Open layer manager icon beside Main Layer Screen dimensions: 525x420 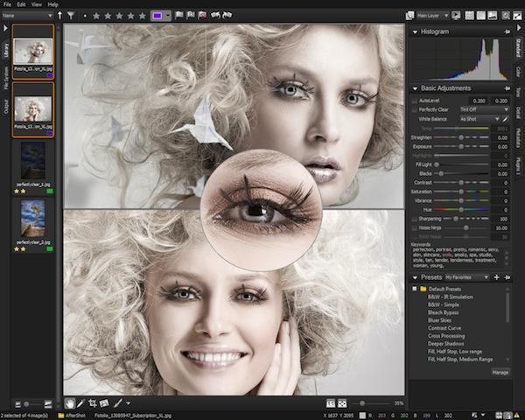click(409, 16)
